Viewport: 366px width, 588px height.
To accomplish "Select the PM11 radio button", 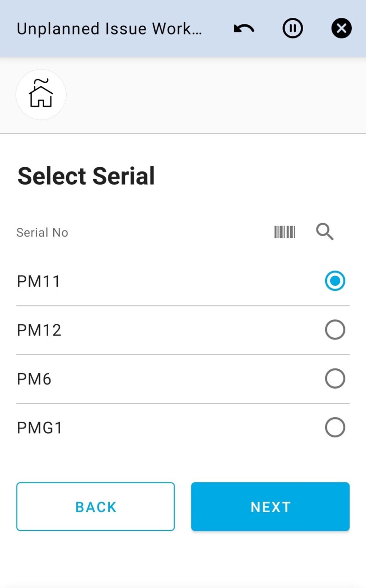I will 335,281.
